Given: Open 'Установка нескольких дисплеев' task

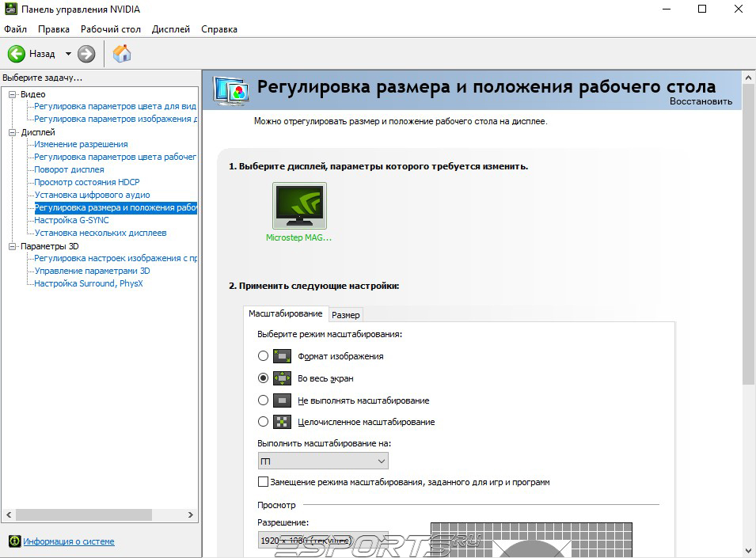Looking at the screenshot, I should pos(101,233).
